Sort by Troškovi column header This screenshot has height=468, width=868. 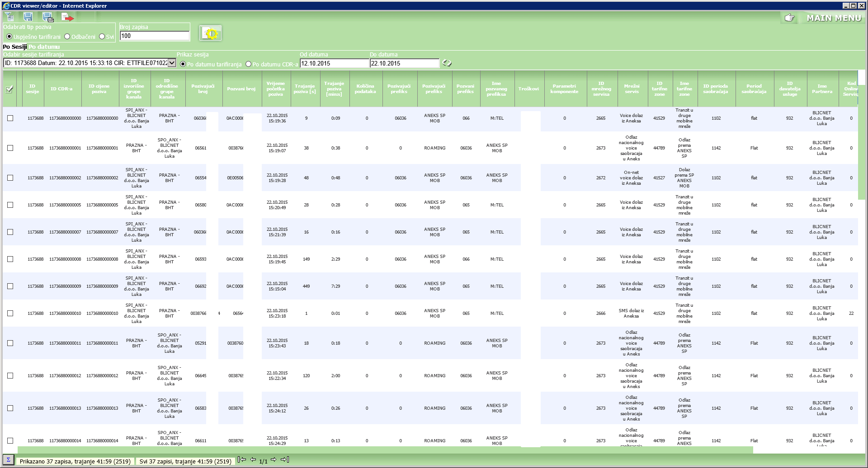tap(528, 89)
